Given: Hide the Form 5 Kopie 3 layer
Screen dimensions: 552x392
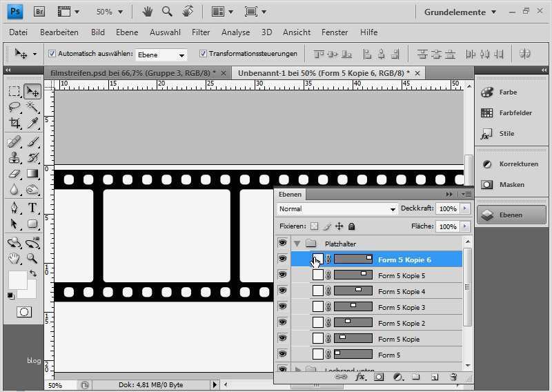Looking at the screenshot, I should point(282,306).
